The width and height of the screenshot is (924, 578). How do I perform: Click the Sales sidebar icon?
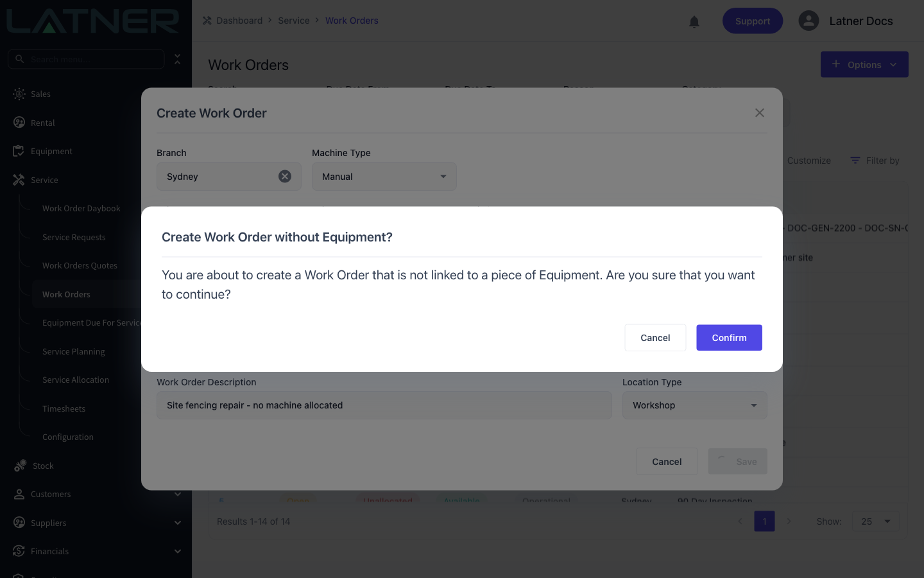(19, 94)
